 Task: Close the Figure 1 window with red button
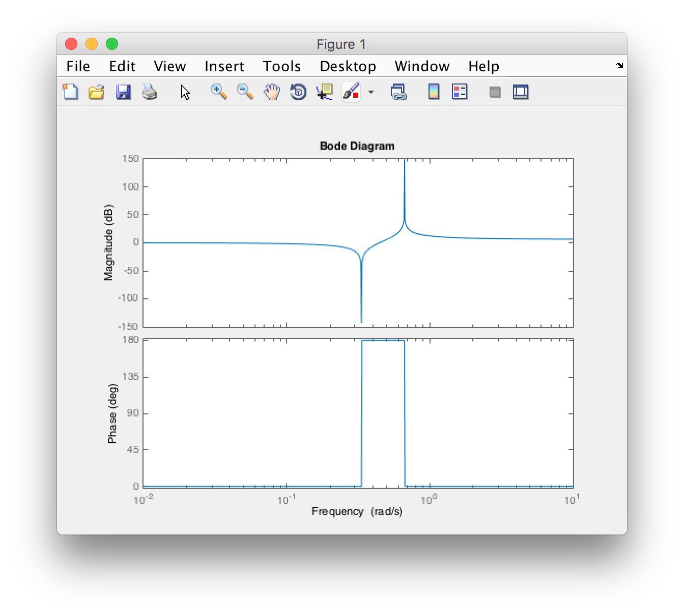coord(71,44)
